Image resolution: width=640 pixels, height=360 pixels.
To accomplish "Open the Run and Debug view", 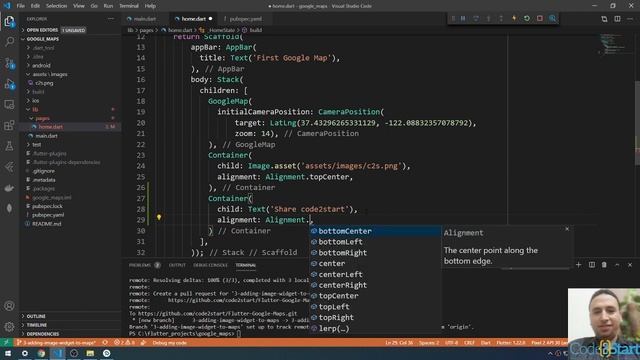I will click(9, 84).
